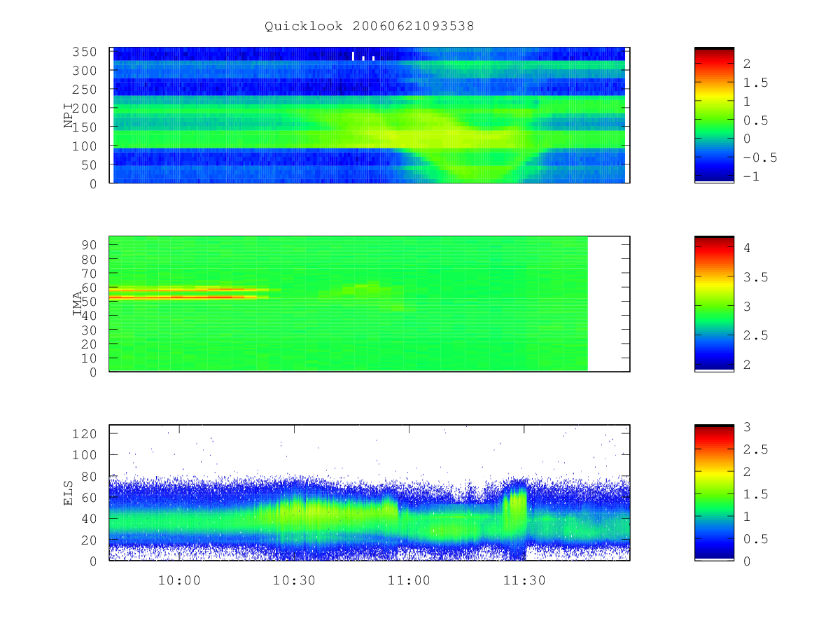The image size is (840, 630).
Task: Click the red-orange band in IMA plot
Action: pyautogui.click(x=189, y=297)
